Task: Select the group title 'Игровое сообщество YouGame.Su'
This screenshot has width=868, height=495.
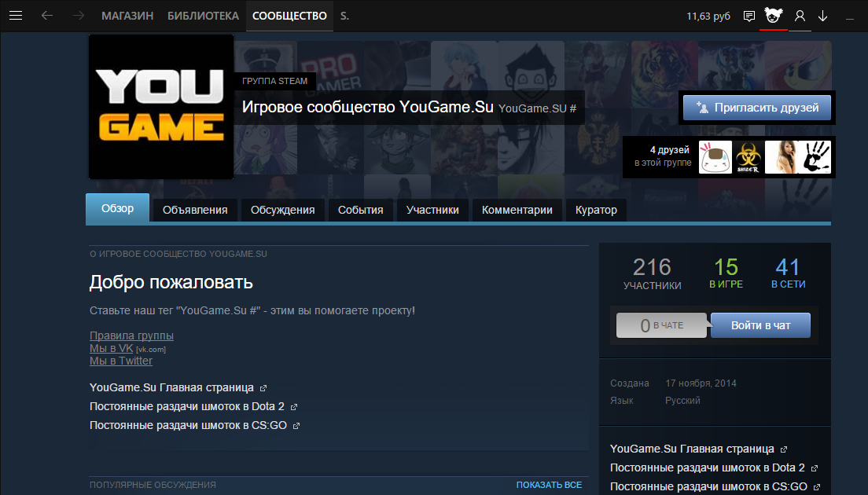Action: click(368, 107)
